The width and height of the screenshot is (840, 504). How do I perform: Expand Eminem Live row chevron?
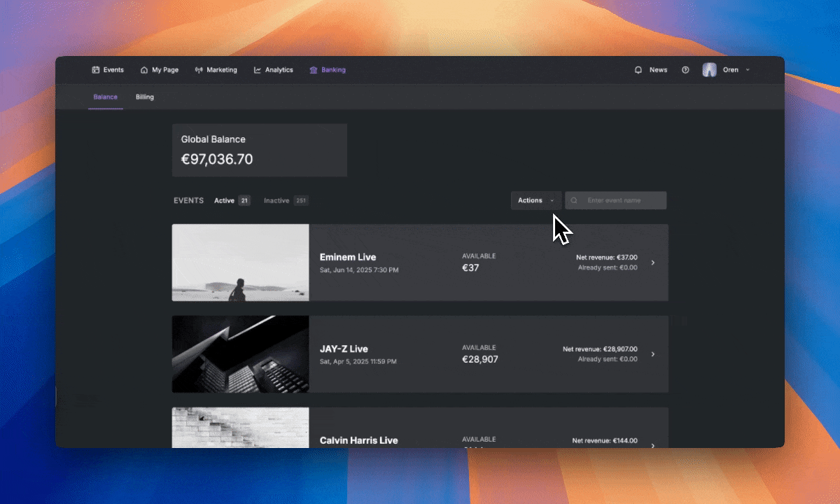tap(653, 262)
